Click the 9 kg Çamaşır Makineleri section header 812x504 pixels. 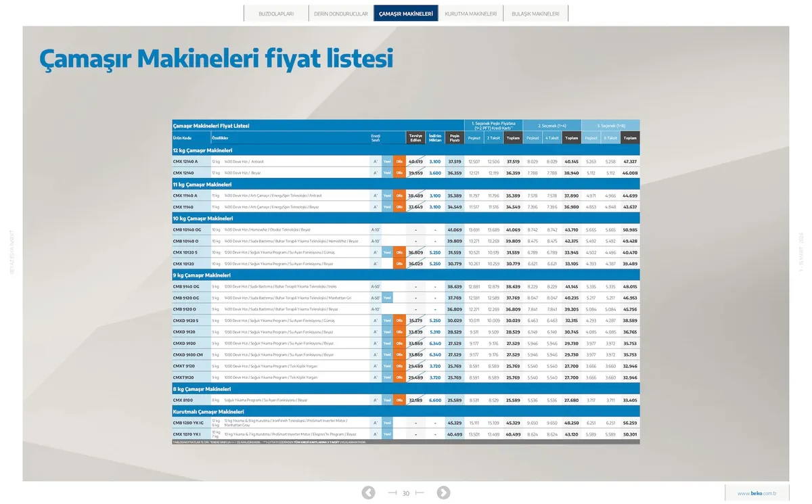(202, 275)
